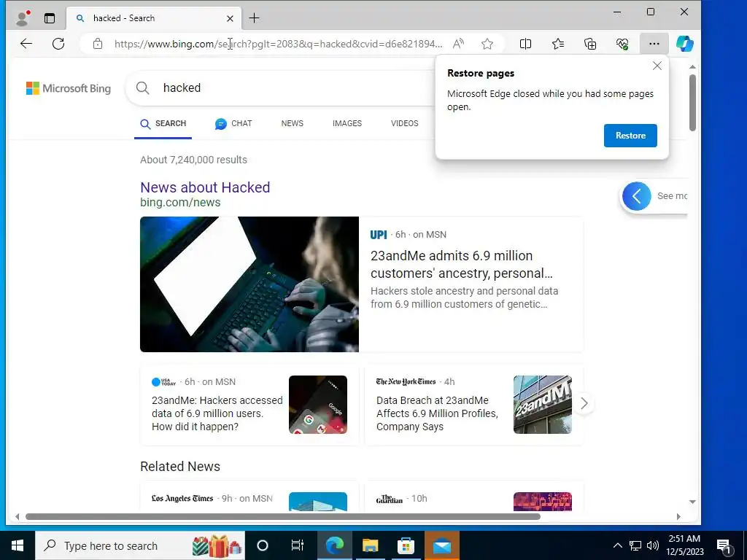
Task: Show hidden system tray icons
Action: coord(617,545)
